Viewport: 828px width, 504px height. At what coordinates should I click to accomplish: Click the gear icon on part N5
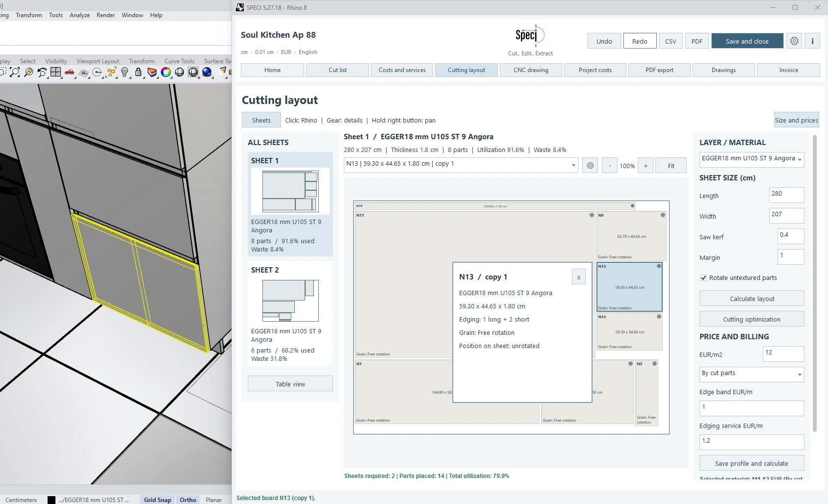654,364
